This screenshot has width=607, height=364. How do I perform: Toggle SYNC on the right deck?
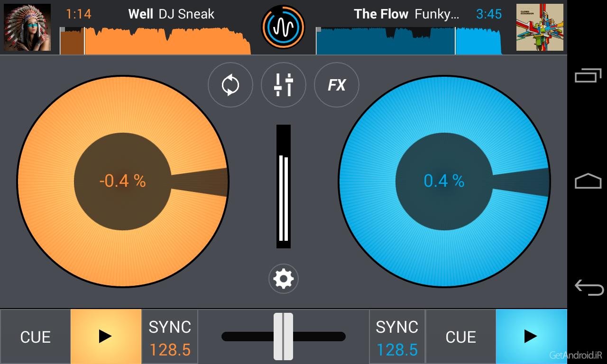(x=397, y=337)
